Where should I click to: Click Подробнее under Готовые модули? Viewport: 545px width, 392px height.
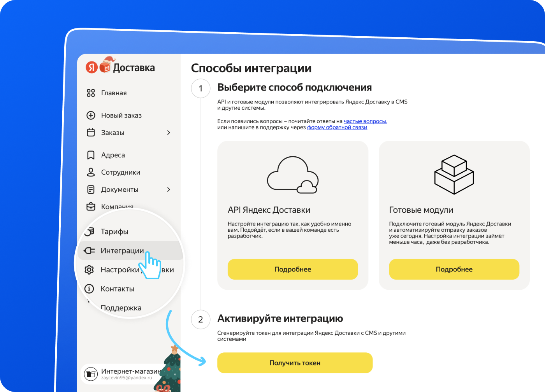coord(454,269)
